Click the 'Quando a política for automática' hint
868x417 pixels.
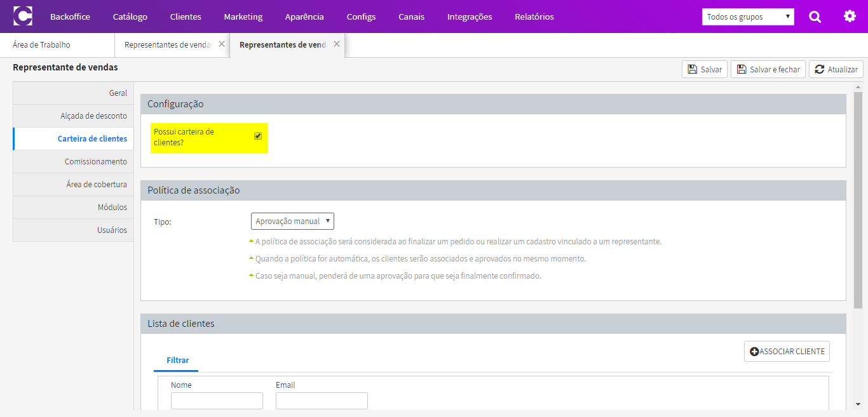[420, 259]
